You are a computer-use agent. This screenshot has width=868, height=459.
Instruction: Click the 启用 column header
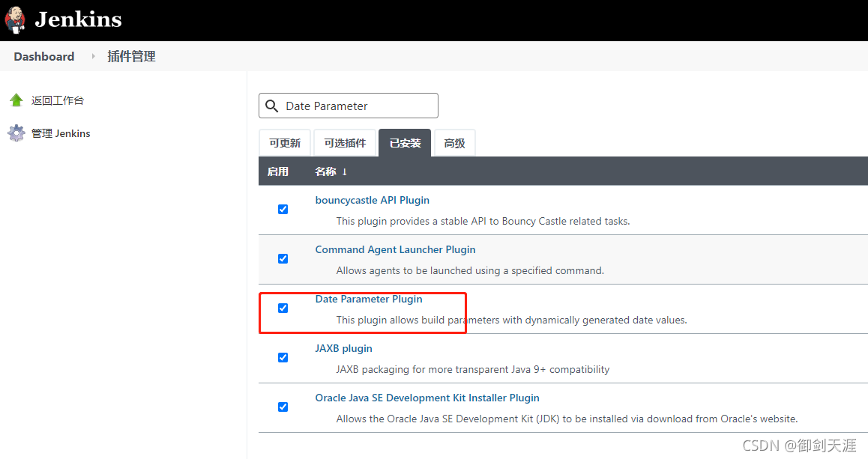278,171
